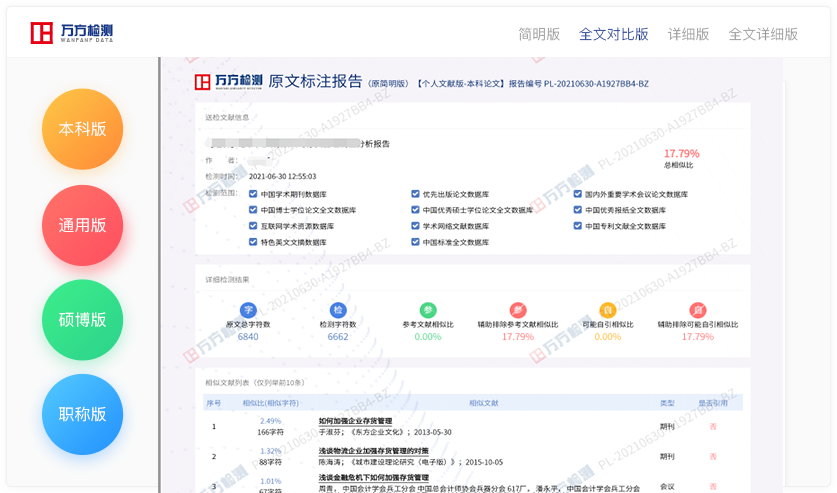The height and width of the screenshot is (493, 837).
Task: Click the 相似文献 column header
Action: point(484,403)
